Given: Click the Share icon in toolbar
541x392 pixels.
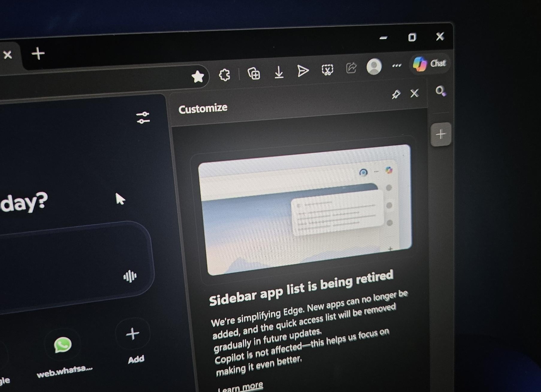Looking at the screenshot, I should (x=351, y=68).
